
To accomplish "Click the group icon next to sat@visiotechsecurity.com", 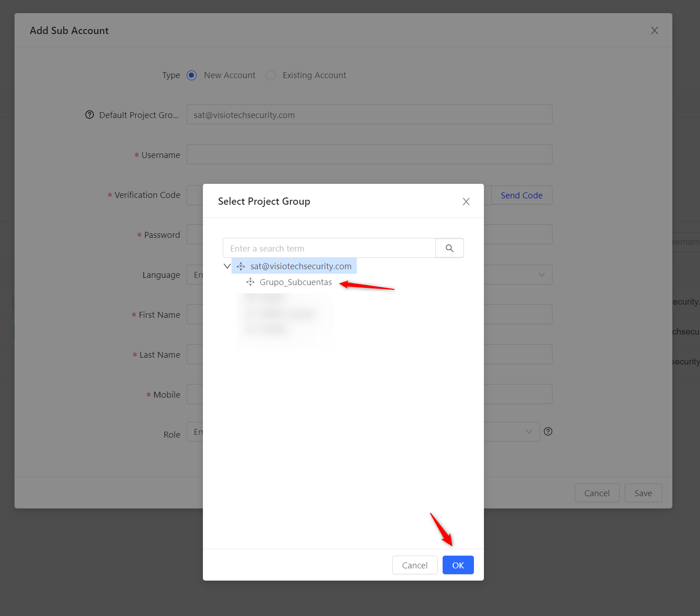I will 241,266.
